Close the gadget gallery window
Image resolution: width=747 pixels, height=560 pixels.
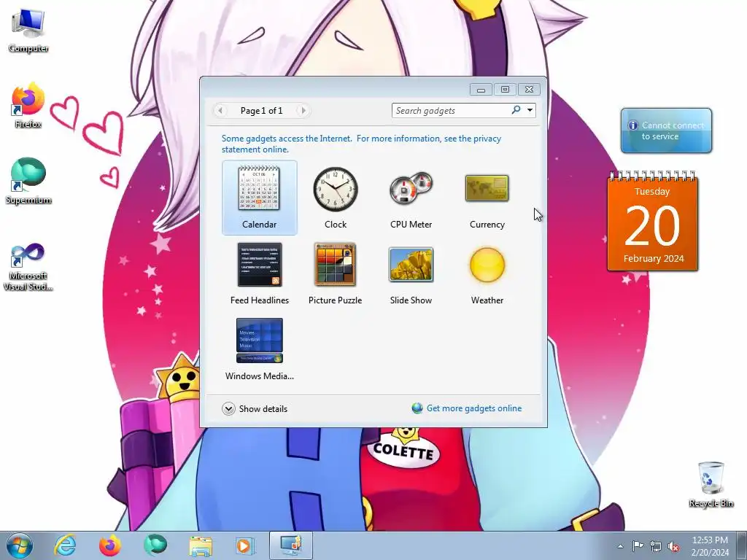pos(530,90)
